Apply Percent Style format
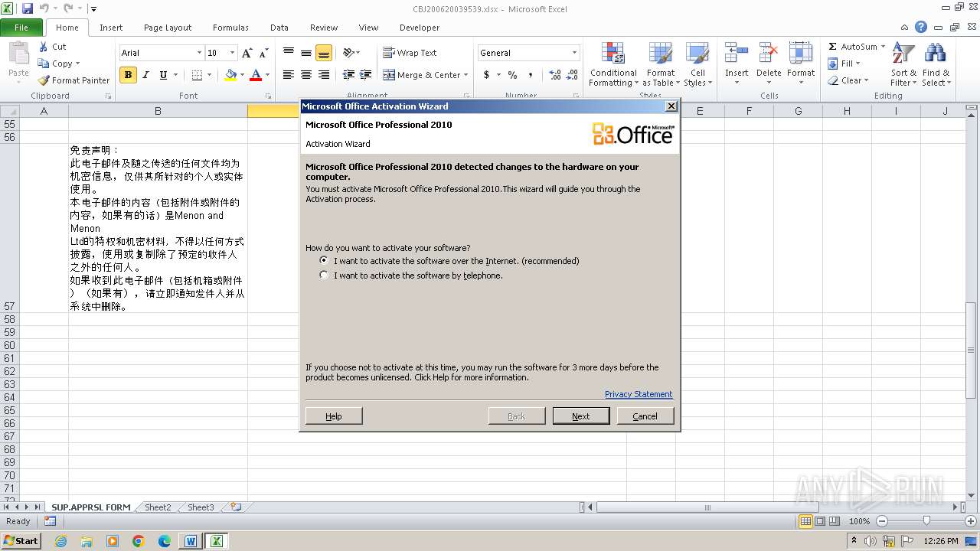980x551 pixels. (512, 75)
